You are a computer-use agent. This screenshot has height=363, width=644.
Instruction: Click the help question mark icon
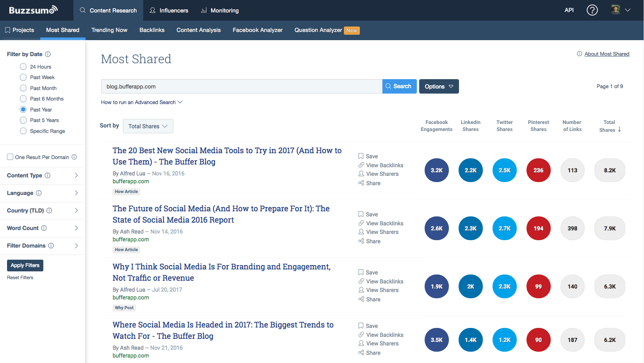tap(592, 10)
